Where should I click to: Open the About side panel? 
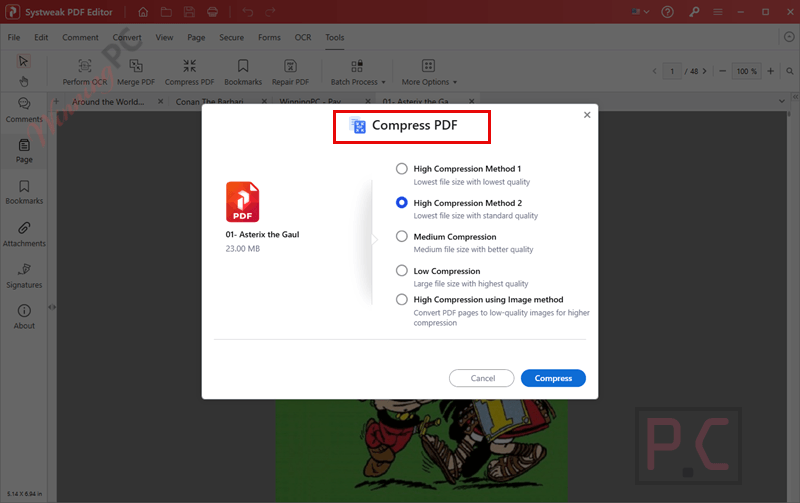pos(24,317)
